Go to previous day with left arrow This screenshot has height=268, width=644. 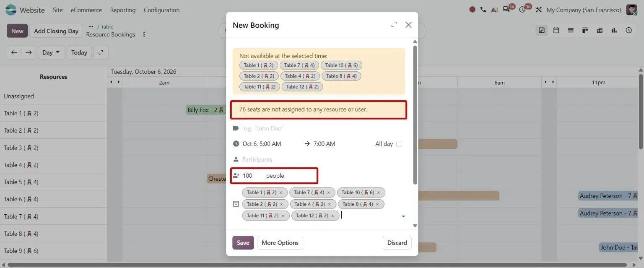click(14, 52)
